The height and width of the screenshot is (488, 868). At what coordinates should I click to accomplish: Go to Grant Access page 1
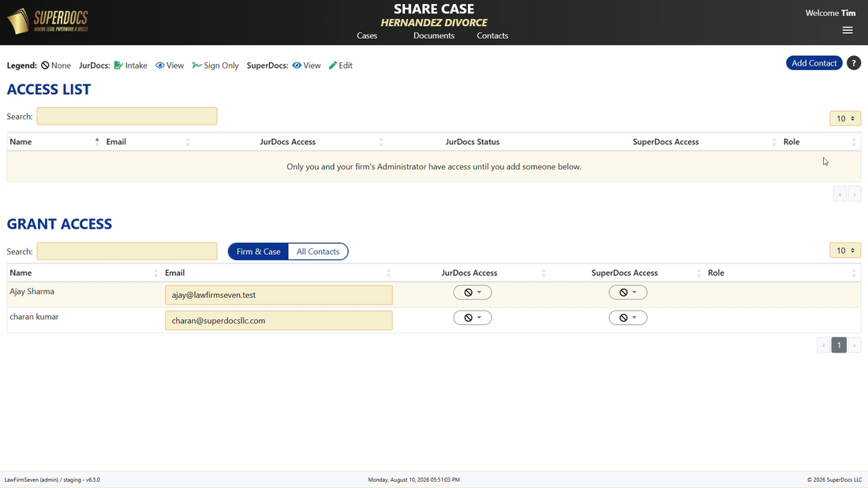839,345
